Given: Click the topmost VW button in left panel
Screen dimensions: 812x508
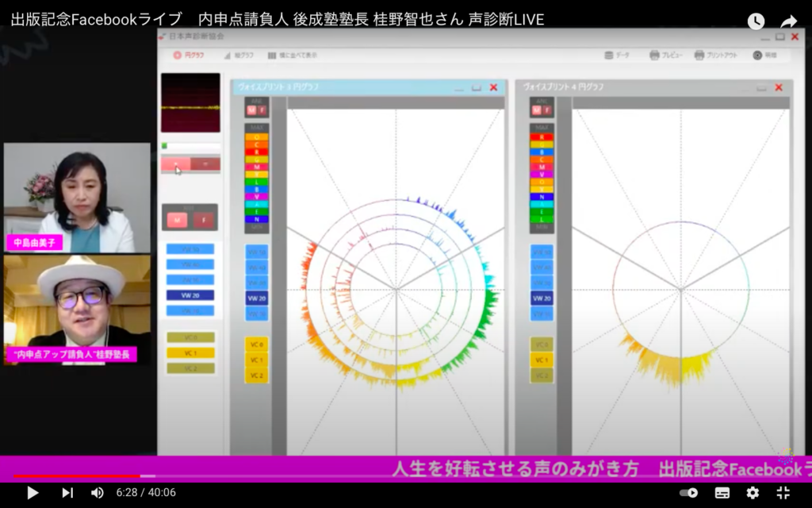Looking at the screenshot, I should pos(190,249).
